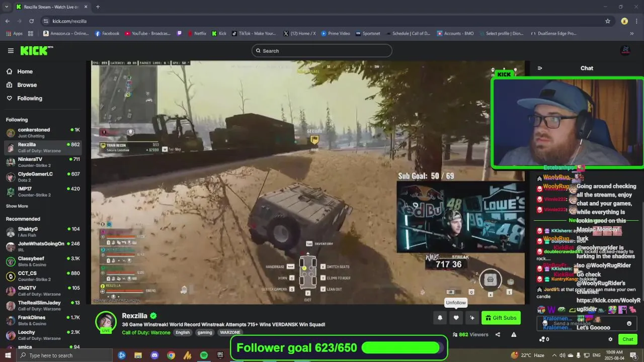Open the tab search dropdown arrow

7,7
